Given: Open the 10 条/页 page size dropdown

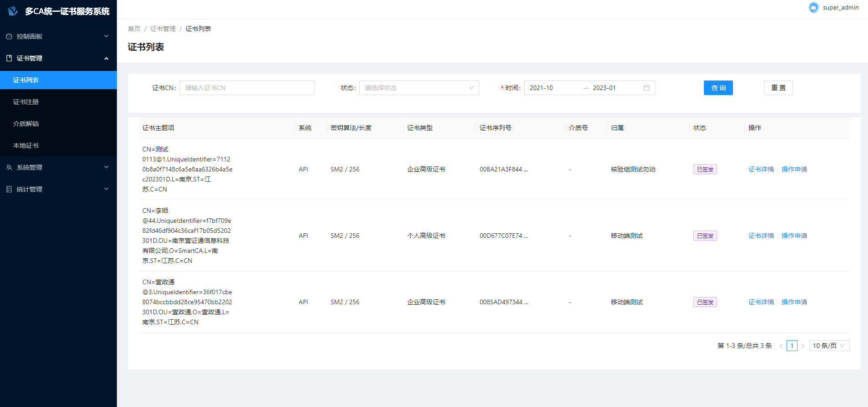Looking at the screenshot, I should 829,346.
